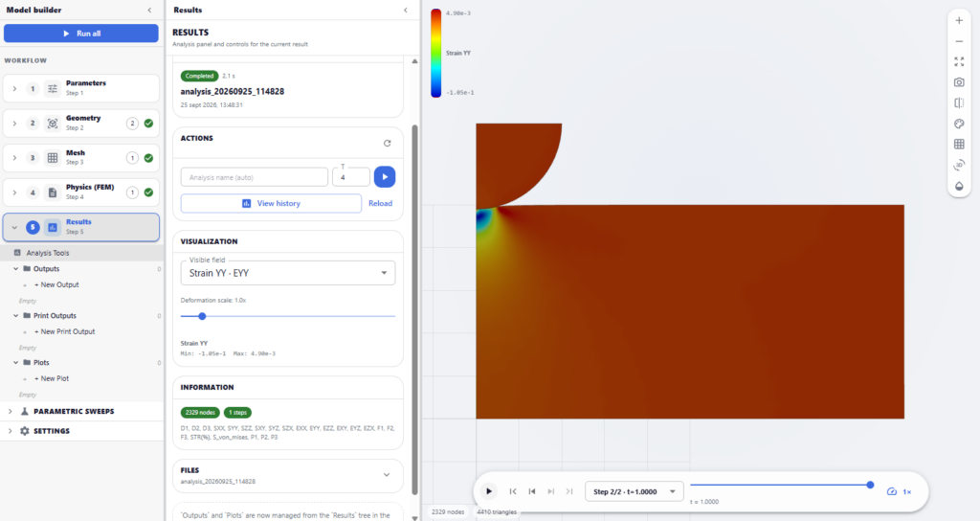
Task: Collapse the Model builder panel
Action: point(149,10)
